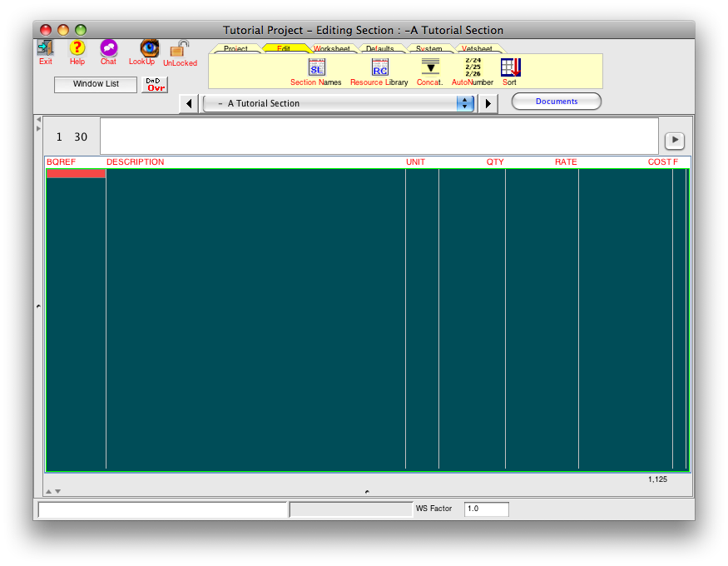Click the RATE column header
Image resolution: width=728 pixels, height=566 pixels.
(x=566, y=162)
